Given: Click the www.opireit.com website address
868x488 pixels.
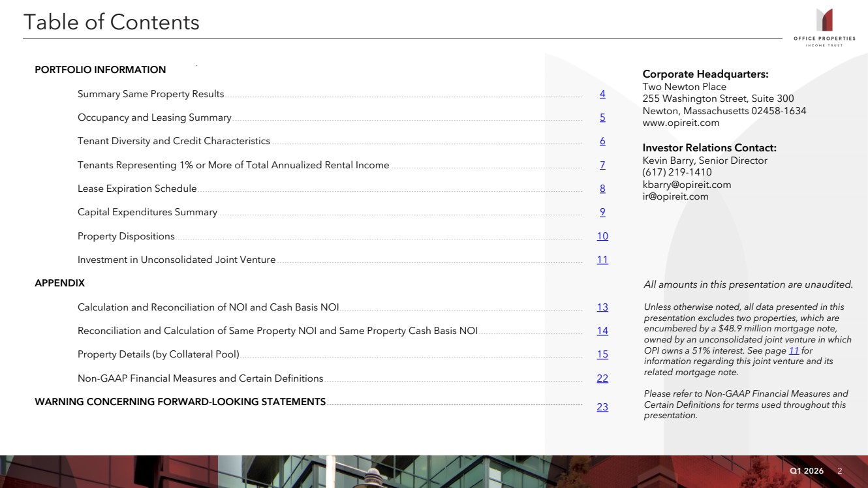Looking at the screenshot, I should tap(681, 123).
